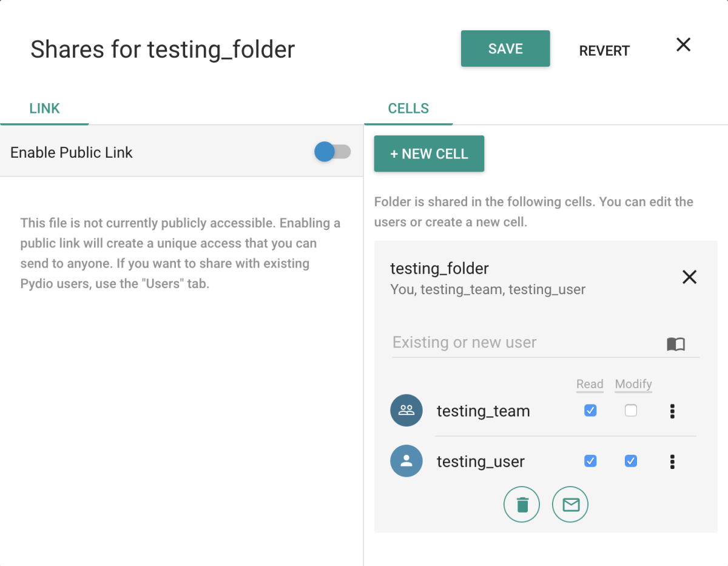The width and height of the screenshot is (728, 566).
Task: Open the address book icon
Action: (x=676, y=344)
